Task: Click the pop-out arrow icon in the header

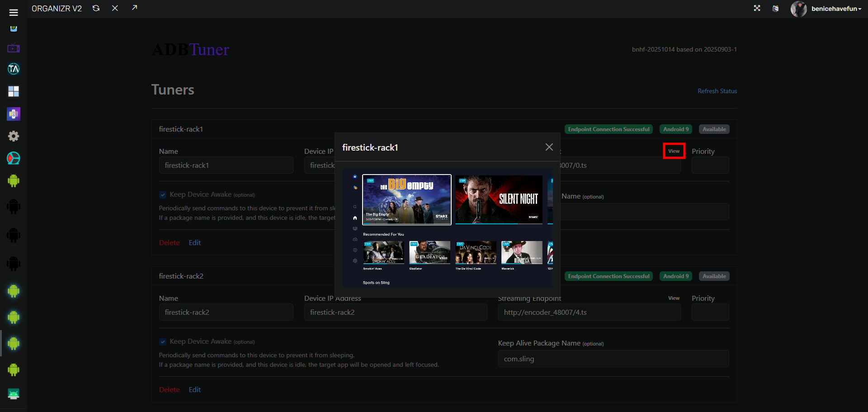Action: (x=134, y=8)
